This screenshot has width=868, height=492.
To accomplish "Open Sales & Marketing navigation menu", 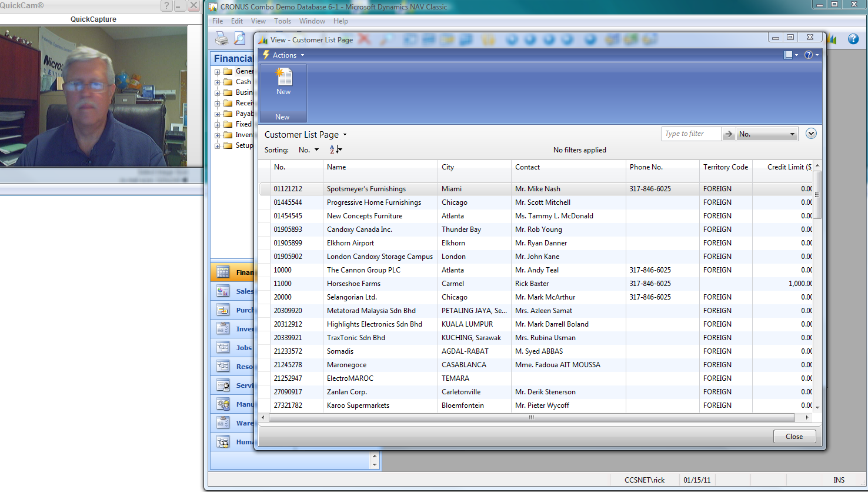I will click(232, 291).
